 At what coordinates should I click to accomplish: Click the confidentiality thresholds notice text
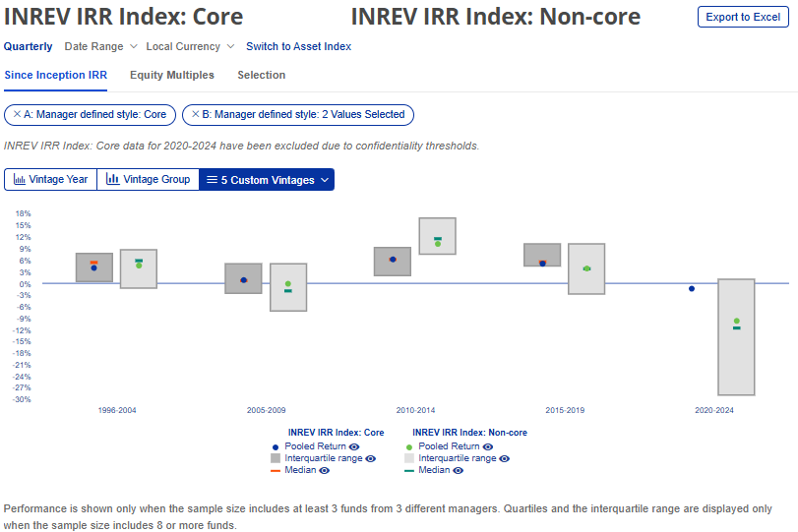point(241,146)
